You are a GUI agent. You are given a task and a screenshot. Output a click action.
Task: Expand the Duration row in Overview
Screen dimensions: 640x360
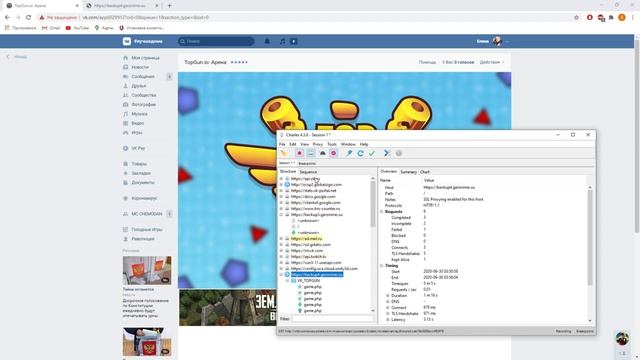coord(388,296)
